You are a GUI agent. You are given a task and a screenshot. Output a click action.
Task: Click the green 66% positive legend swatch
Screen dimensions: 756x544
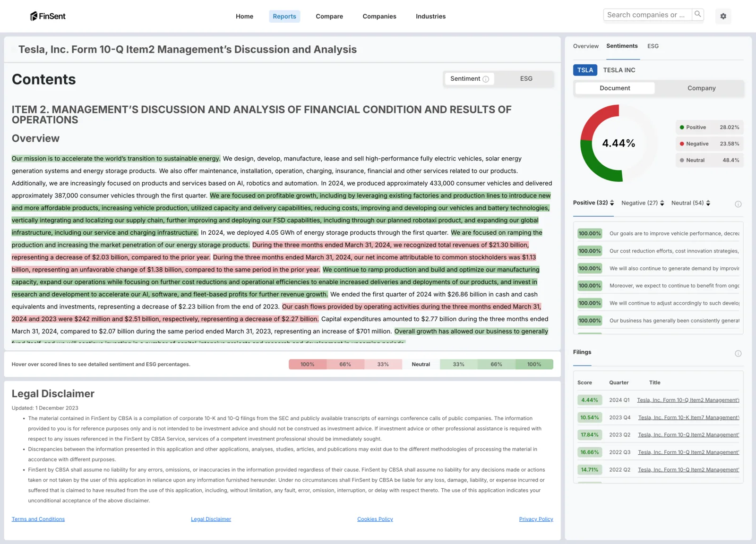497,365
